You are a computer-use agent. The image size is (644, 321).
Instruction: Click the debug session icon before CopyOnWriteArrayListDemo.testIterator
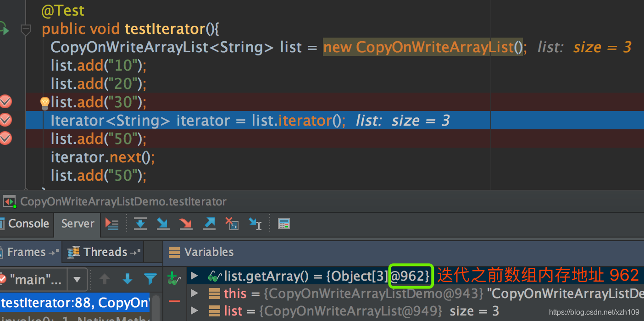9,201
